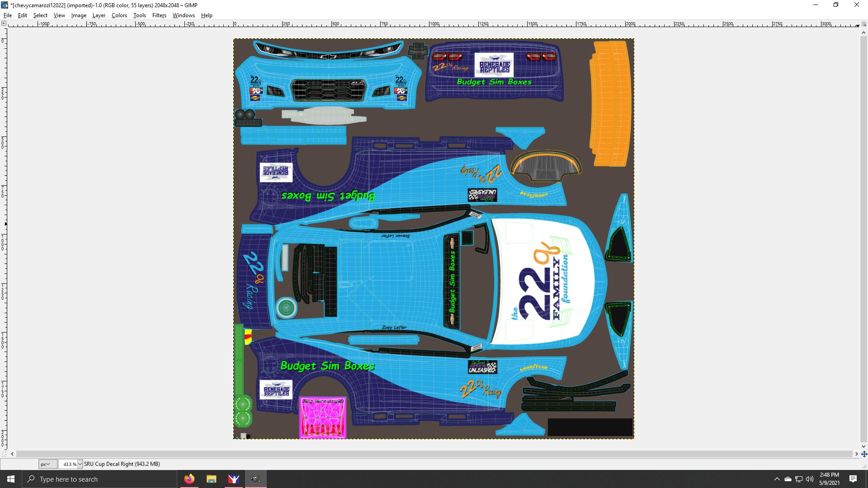This screenshot has width=868, height=488.
Task: Open the Windows menu
Action: tap(183, 15)
